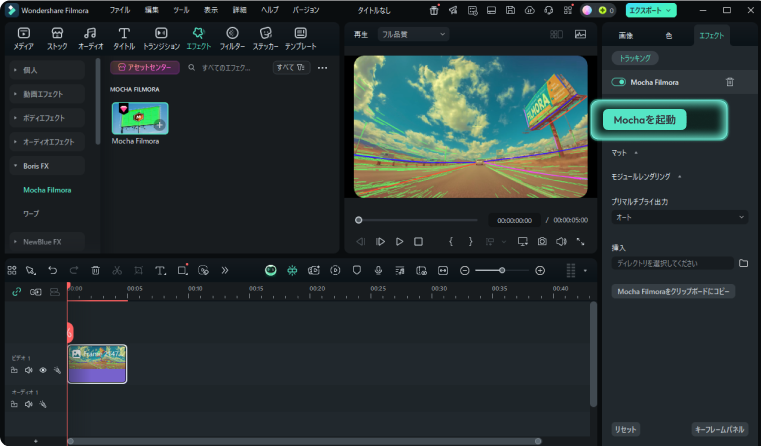
Task: Open the プリマルチプライ出力 オート dropdown
Action: [679, 217]
